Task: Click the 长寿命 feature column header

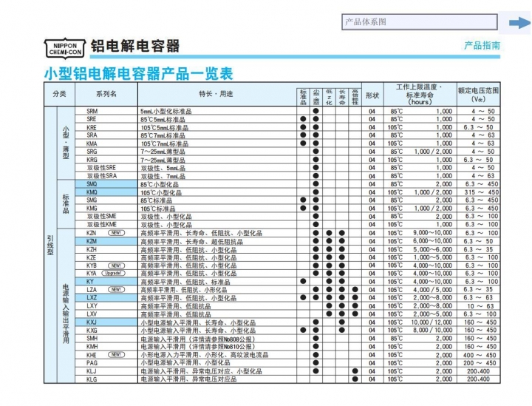Action: [342, 97]
